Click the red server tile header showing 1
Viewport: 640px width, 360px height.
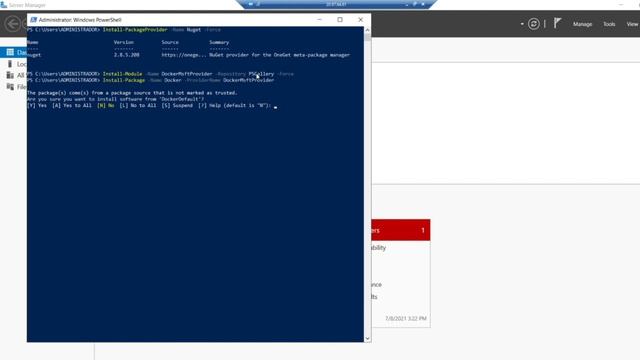coord(401,230)
